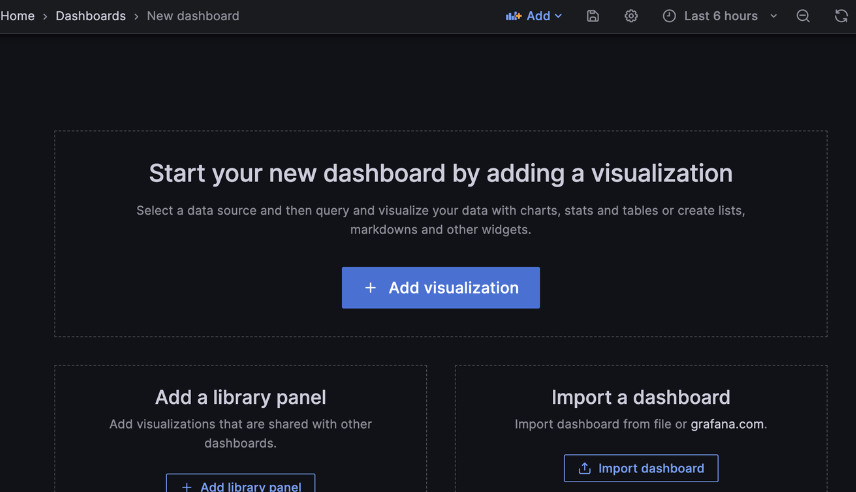
Task: Click the 'Add a library panel' heading
Action: click(240, 398)
